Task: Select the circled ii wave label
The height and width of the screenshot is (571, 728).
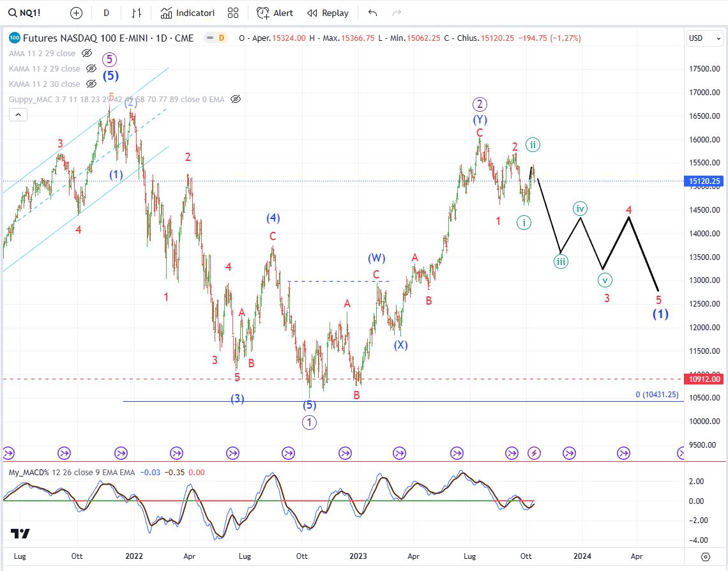Action: (533, 145)
